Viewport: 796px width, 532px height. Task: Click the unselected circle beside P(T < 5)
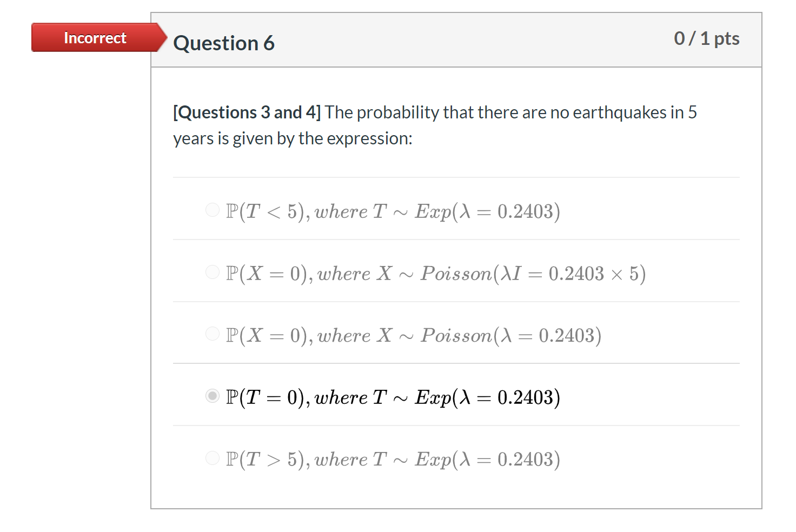click(x=213, y=210)
